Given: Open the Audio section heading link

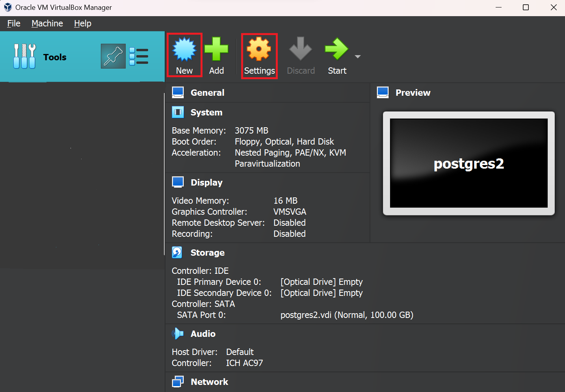Looking at the screenshot, I should (x=203, y=334).
